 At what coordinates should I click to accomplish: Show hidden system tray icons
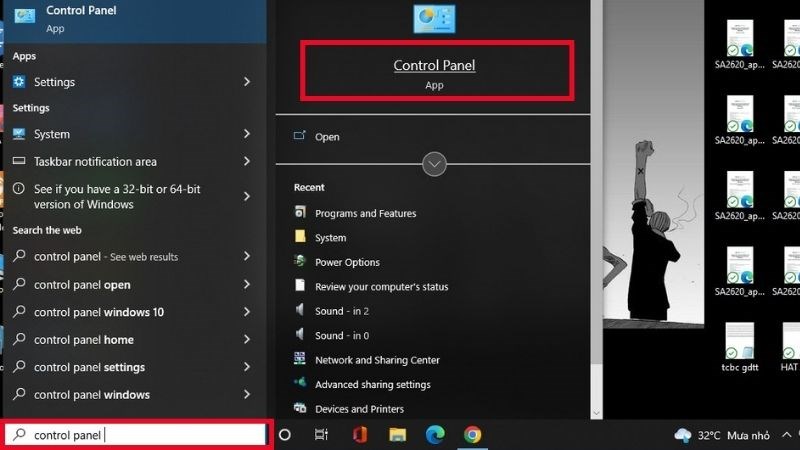pyautogui.click(x=786, y=435)
